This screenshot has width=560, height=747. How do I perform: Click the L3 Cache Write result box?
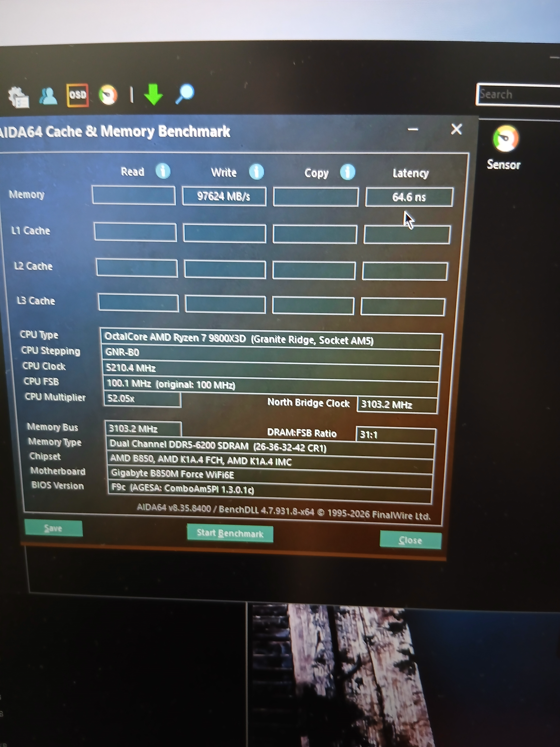[225, 304]
